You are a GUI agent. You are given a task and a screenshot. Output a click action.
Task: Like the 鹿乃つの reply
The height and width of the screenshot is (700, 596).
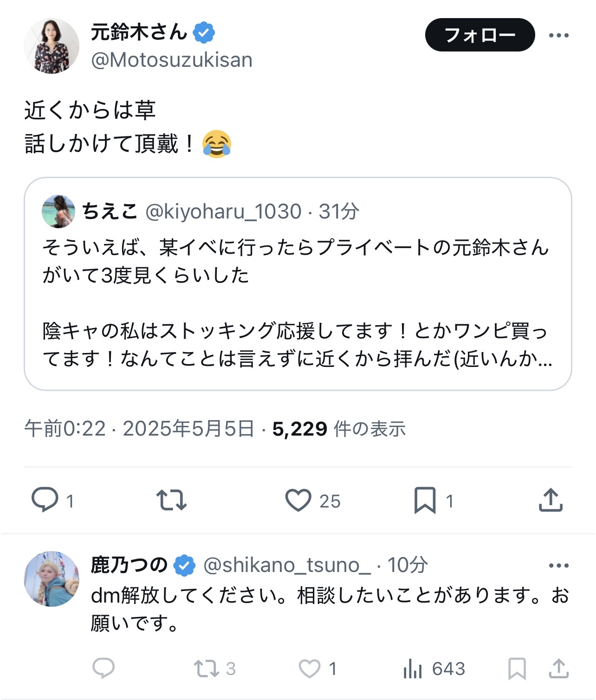pos(310,668)
